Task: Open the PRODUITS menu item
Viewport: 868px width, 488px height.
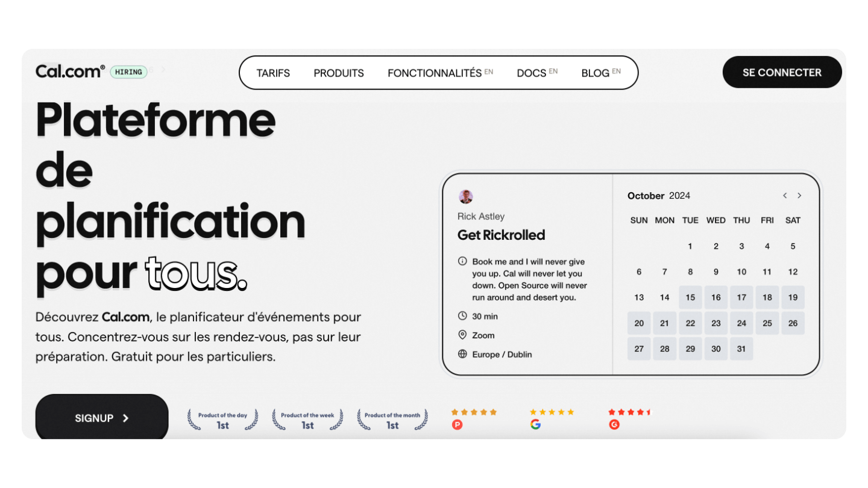Action: click(339, 73)
